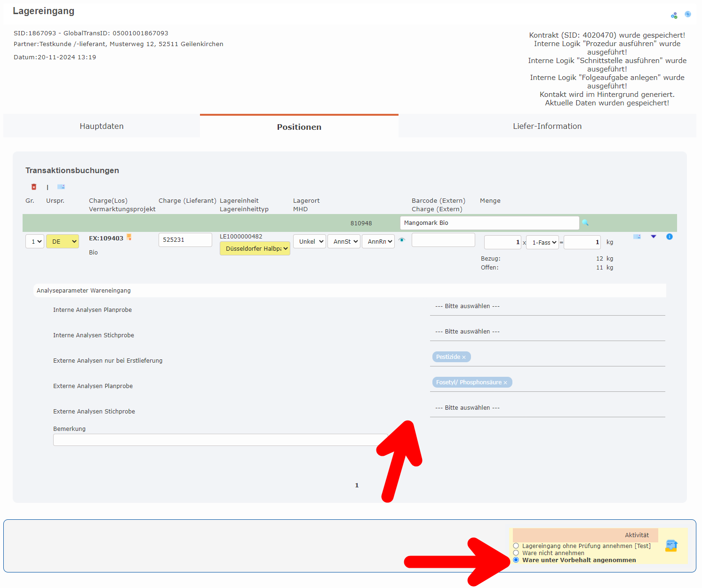Show details via the eye icon next to AnnRn

(x=402, y=240)
